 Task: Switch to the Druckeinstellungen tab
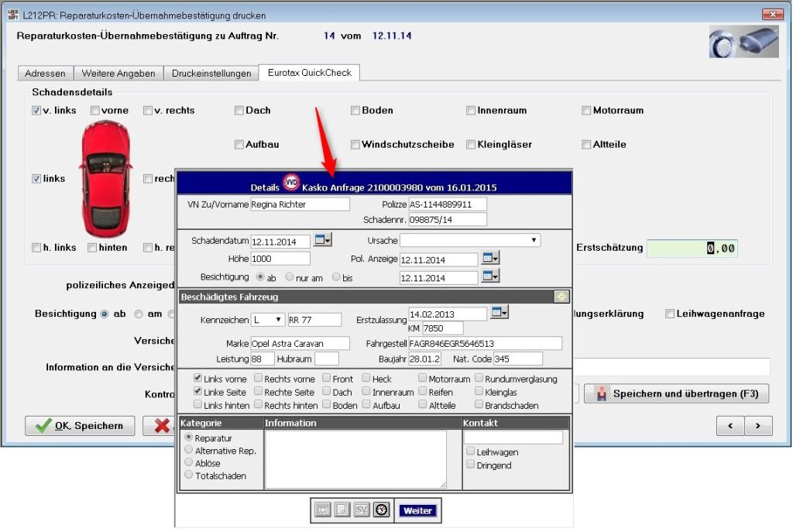pyautogui.click(x=211, y=74)
